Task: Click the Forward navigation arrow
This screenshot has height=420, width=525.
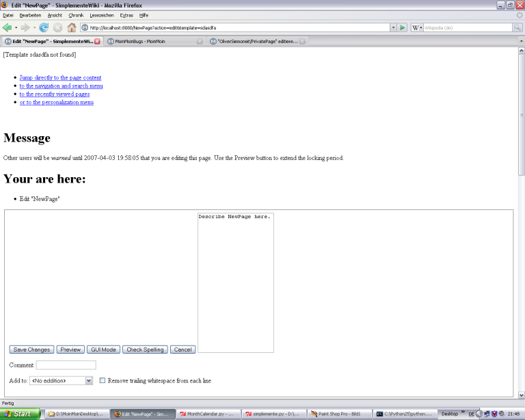Action: point(25,28)
